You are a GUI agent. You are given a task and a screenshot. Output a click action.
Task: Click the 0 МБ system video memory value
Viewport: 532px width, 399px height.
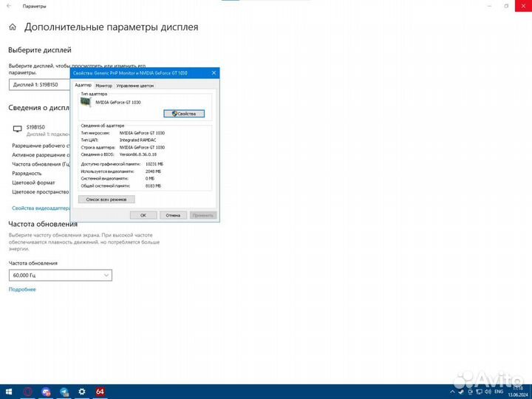click(x=149, y=179)
